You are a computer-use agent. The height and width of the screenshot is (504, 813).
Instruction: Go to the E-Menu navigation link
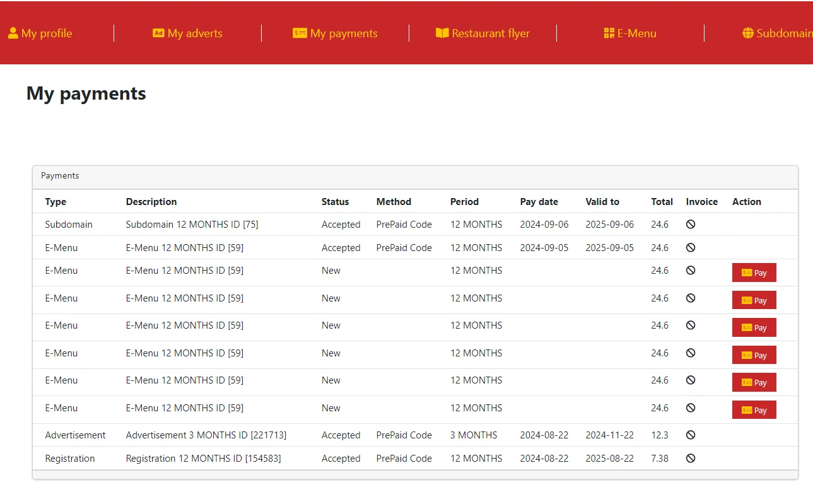pyautogui.click(x=636, y=33)
